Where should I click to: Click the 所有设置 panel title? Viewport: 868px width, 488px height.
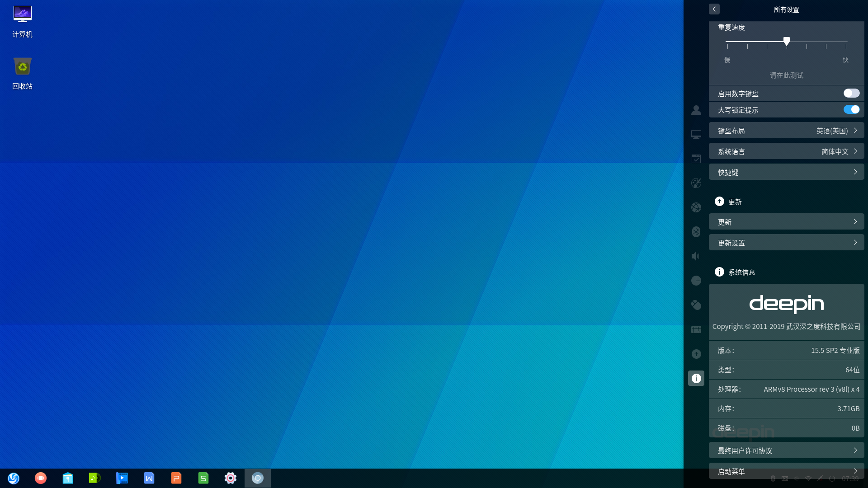coord(786,9)
